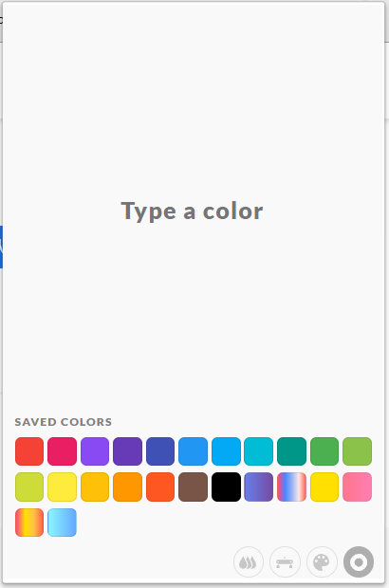Select the blue-white-red gradient swatch
This screenshot has width=389, height=588.
[291, 487]
